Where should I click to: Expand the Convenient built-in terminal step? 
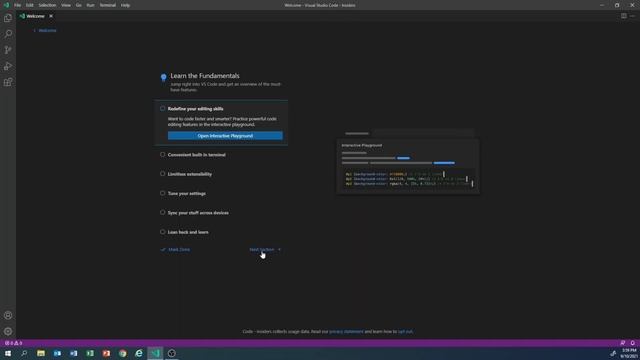tap(196, 155)
